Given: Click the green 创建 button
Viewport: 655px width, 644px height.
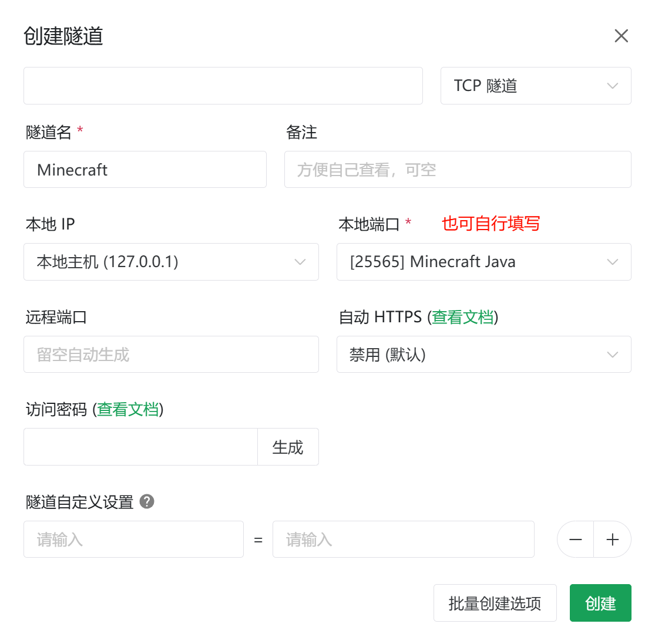Looking at the screenshot, I should point(600,603).
